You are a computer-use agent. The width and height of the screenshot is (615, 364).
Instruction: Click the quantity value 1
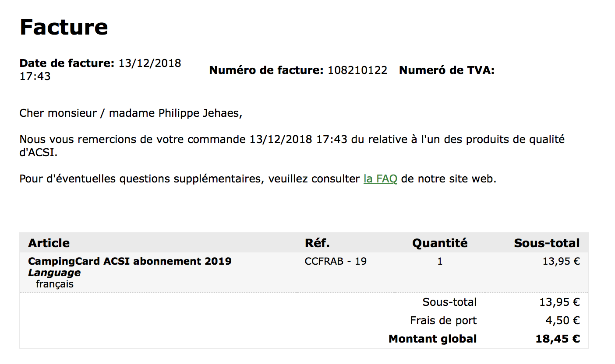coord(440,262)
